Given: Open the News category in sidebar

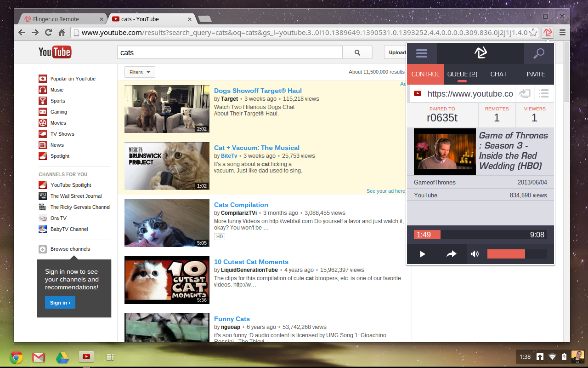Looking at the screenshot, I should [51, 145].
